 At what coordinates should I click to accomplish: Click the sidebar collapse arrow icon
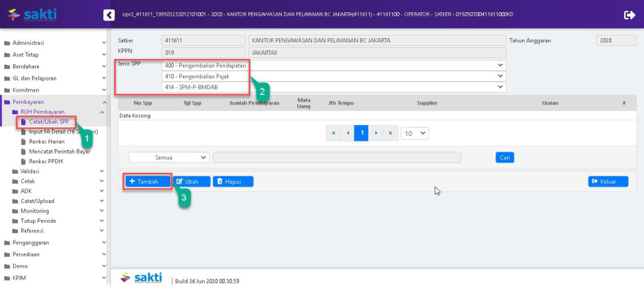(109, 14)
